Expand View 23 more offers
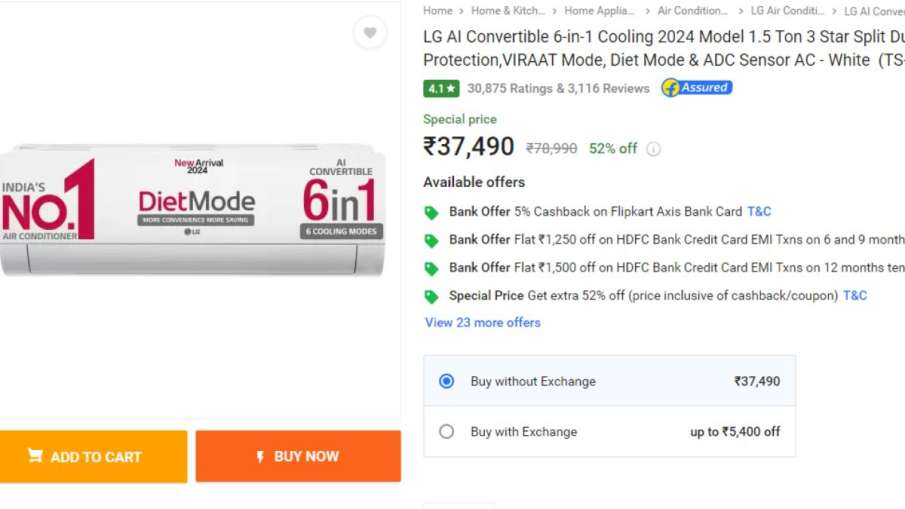The width and height of the screenshot is (905, 509). (482, 322)
